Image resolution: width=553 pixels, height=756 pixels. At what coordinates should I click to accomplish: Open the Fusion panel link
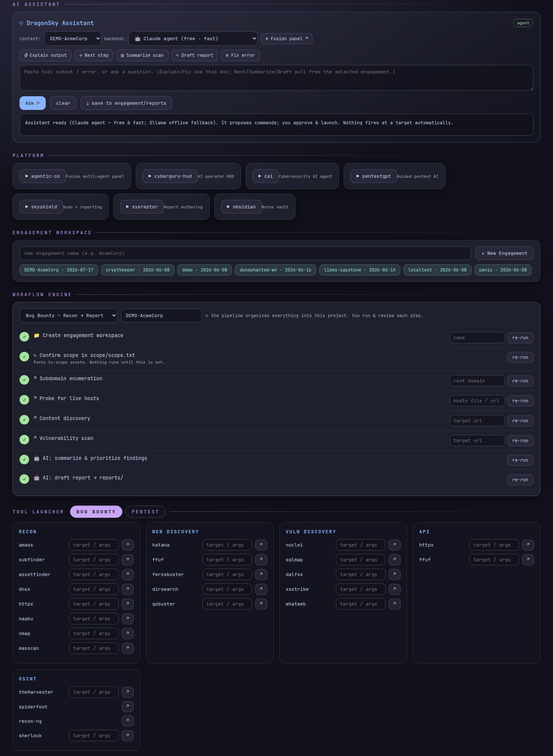click(286, 39)
